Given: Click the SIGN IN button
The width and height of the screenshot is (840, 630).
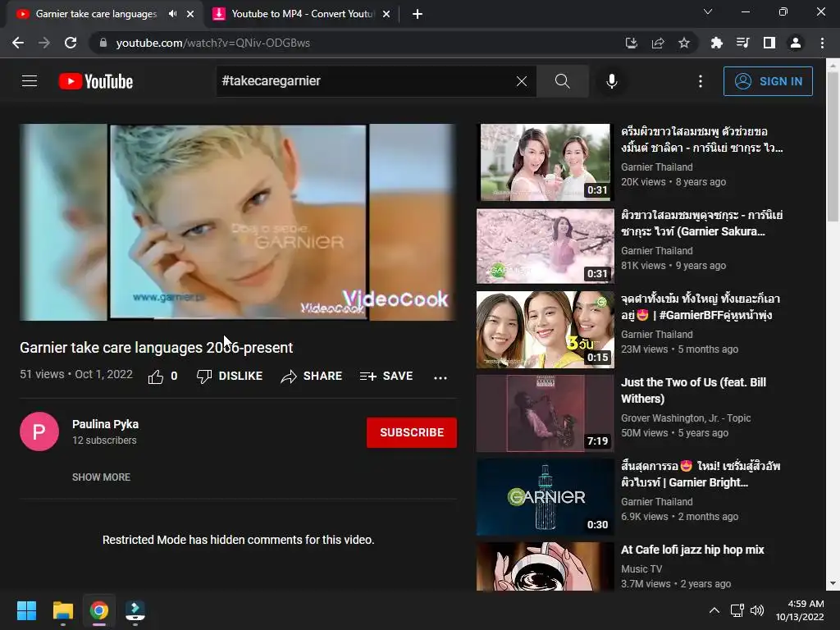Looking at the screenshot, I should (768, 81).
